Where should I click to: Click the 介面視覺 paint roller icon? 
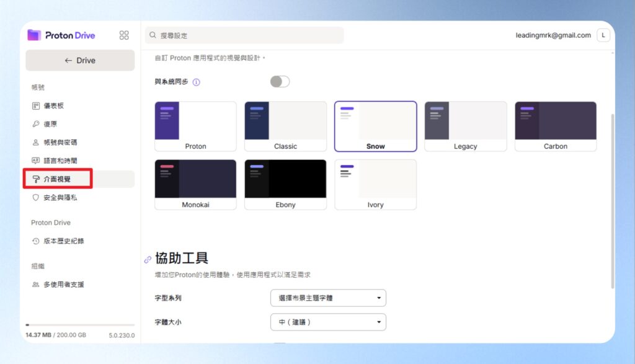coord(36,179)
